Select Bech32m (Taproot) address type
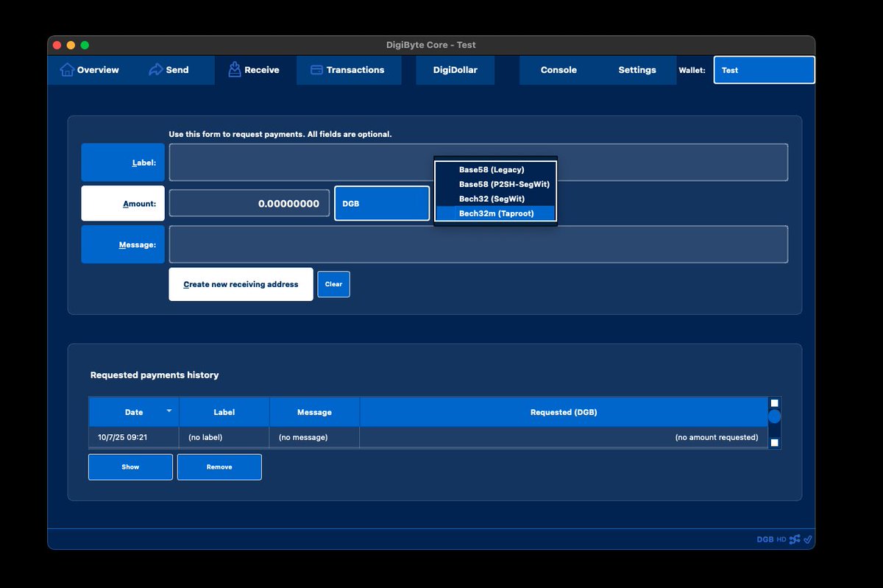The image size is (883, 588). (495, 213)
